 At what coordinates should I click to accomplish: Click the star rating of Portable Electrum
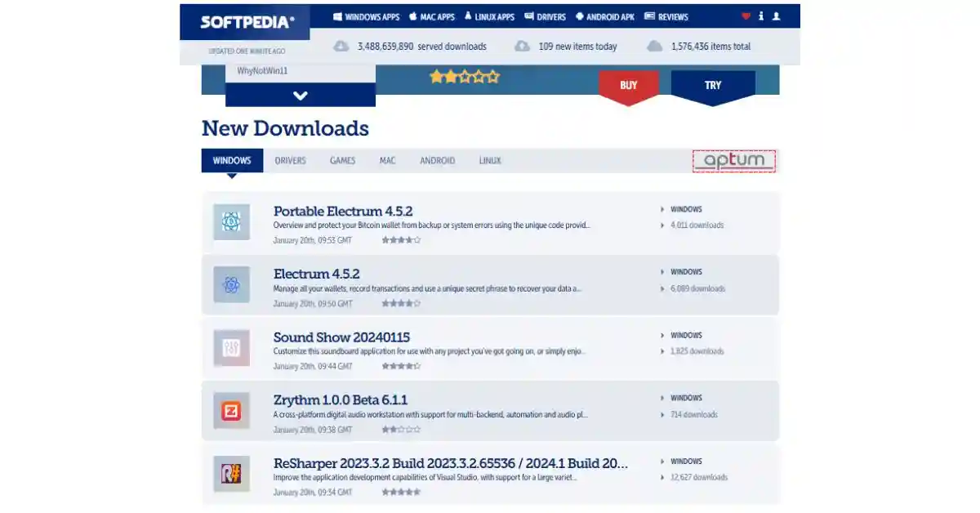click(401, 240)
